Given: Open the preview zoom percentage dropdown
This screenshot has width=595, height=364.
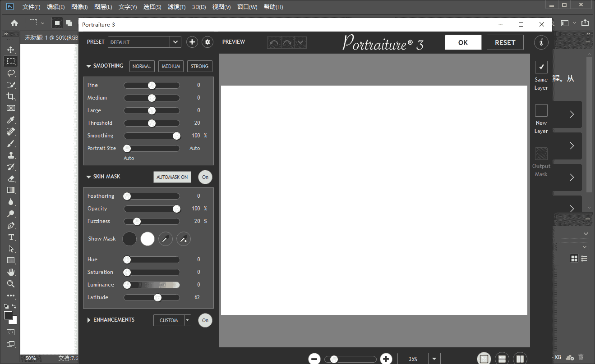Looking at the screenshot, I should (434, 359).
